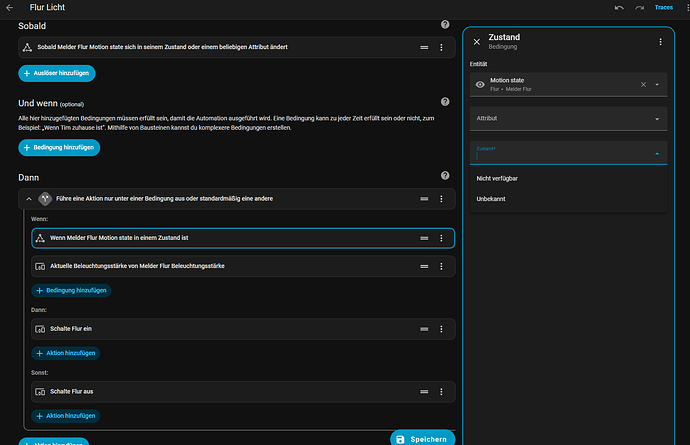Collapse the Zustand dropdown list arrow
The height and width of the screenshot is (445, 690).
point(657,154)
